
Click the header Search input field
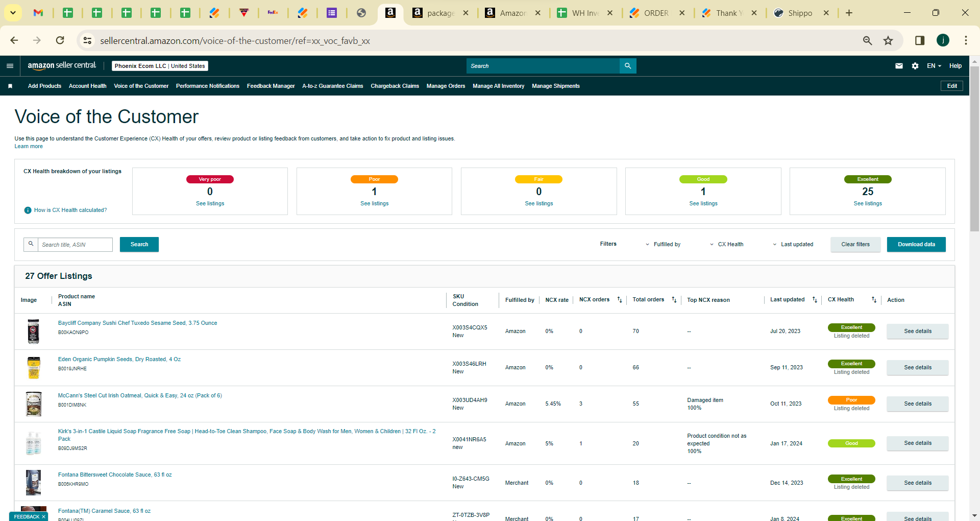click(543, 66)
